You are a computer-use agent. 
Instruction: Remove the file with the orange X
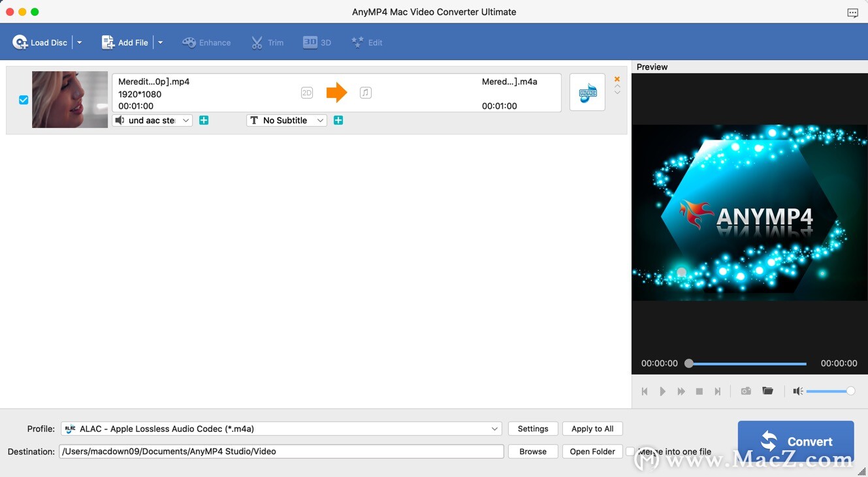tap(617, 79)
